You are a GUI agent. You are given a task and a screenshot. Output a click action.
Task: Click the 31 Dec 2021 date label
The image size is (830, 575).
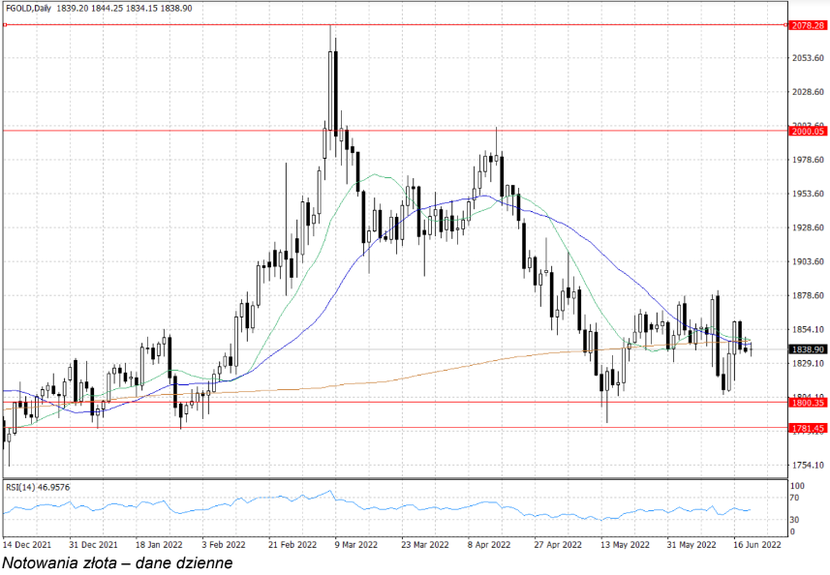click(93, 545)
